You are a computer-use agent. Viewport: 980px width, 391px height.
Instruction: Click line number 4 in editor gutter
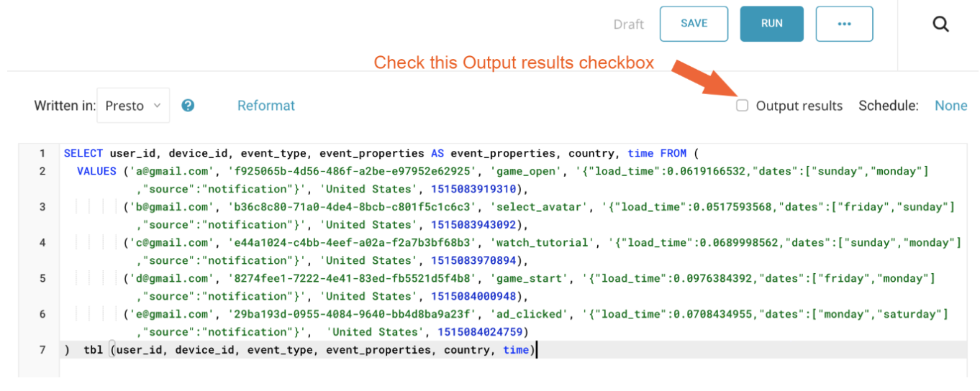[42, 243]
